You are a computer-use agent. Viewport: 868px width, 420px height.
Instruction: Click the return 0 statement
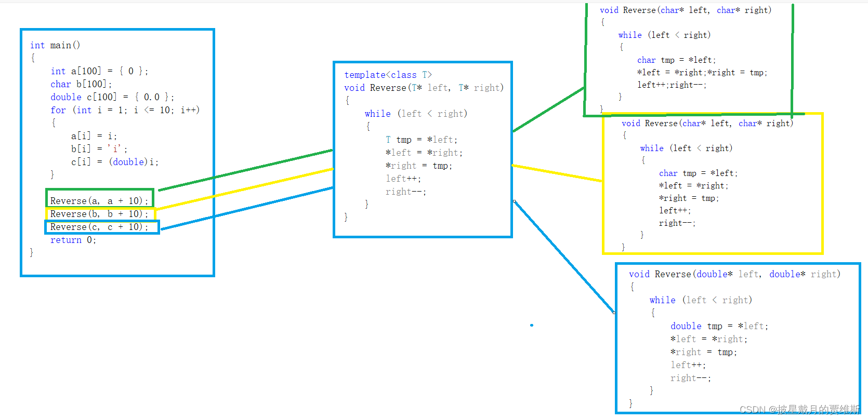pos(73,240)
